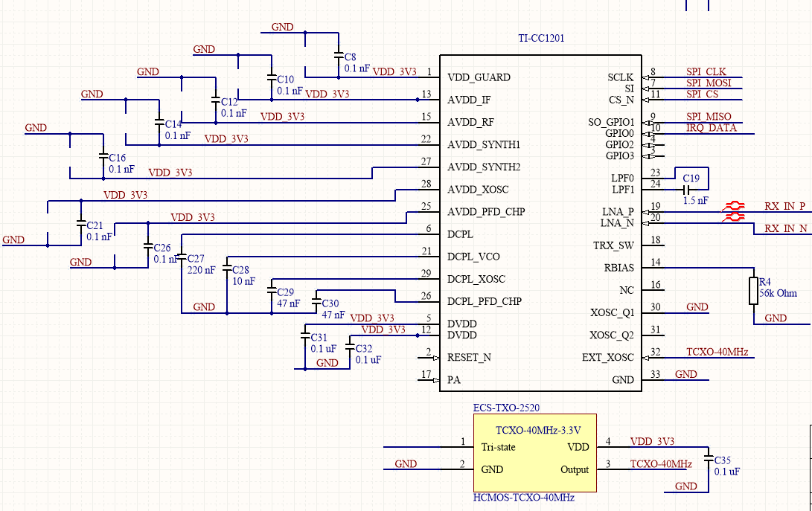Select the C31 capacitor designator
Image resolution: width=812 pixels, height=511 pixels.
pos(319,337)
